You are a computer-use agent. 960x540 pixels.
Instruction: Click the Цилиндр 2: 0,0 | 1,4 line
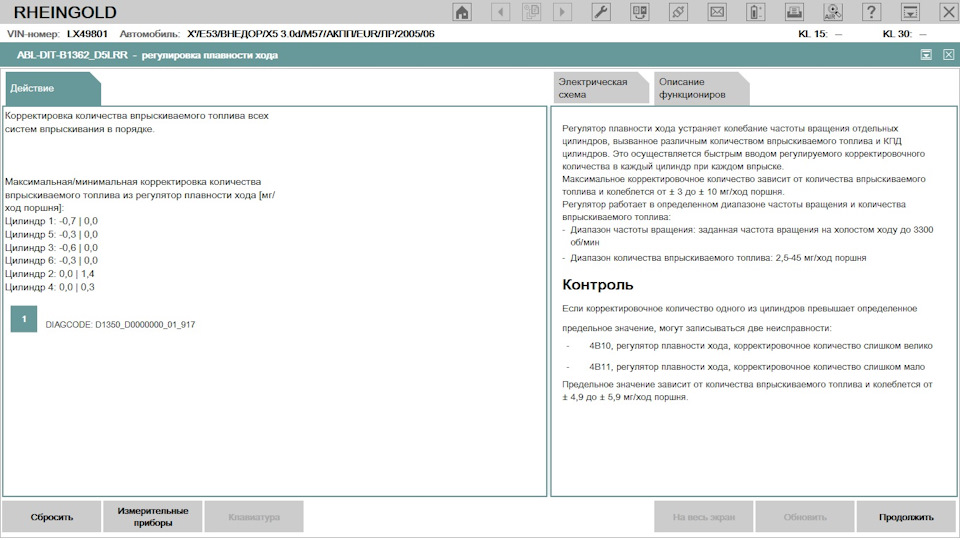coord(50,274)
